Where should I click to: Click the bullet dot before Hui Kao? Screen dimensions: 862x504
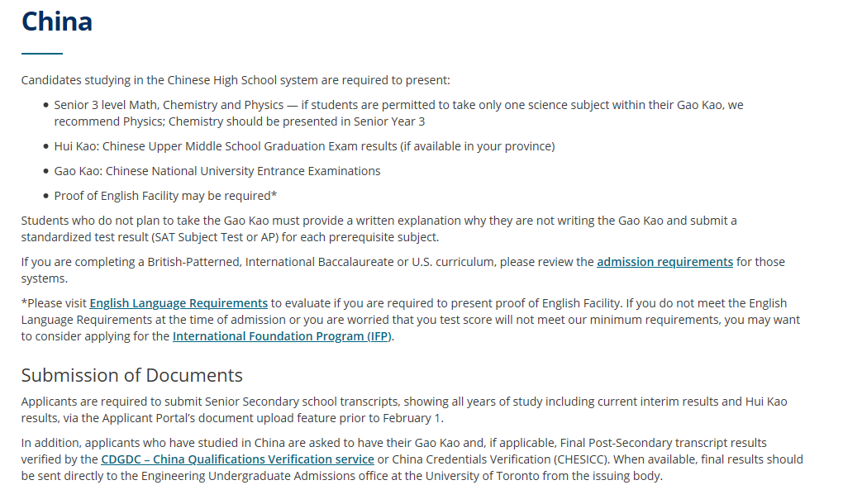(45, 147)
